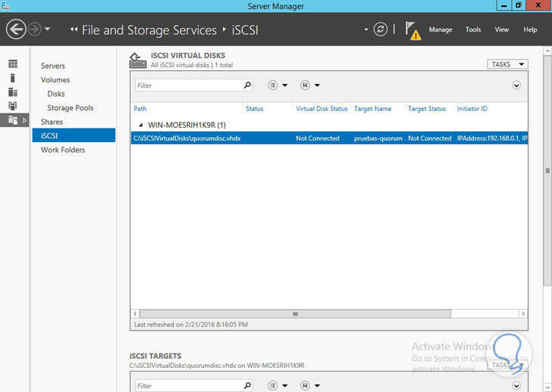Open the Tools menu
Image resolution: width=552 pixels, height=392 pixels.
473,29
